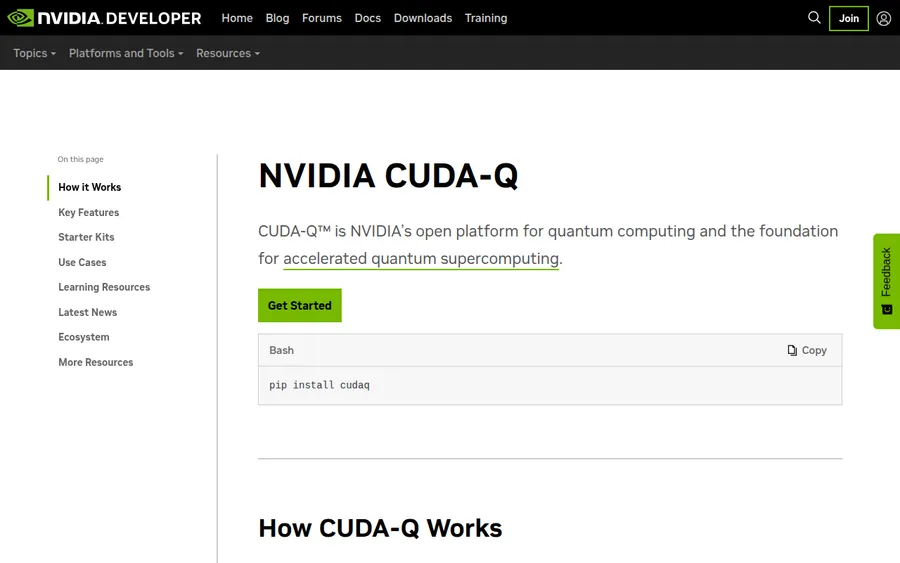Open the Feedback side tab
The image size is (900, 563).
click(x=886, y=281)
